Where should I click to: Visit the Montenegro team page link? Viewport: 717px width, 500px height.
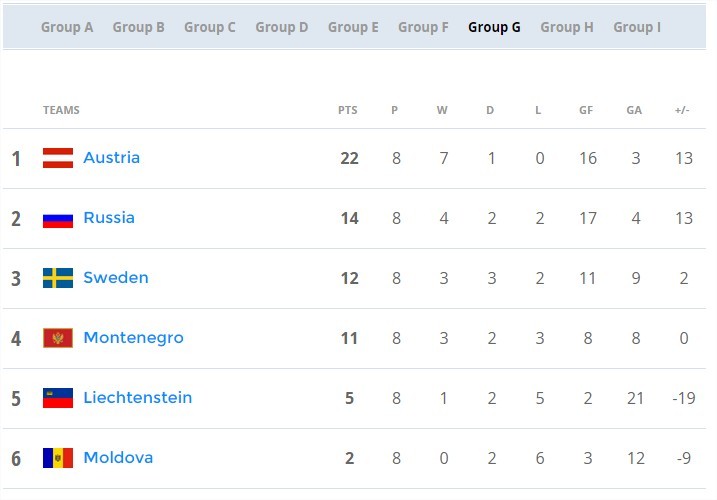click(x=134, y=338)
